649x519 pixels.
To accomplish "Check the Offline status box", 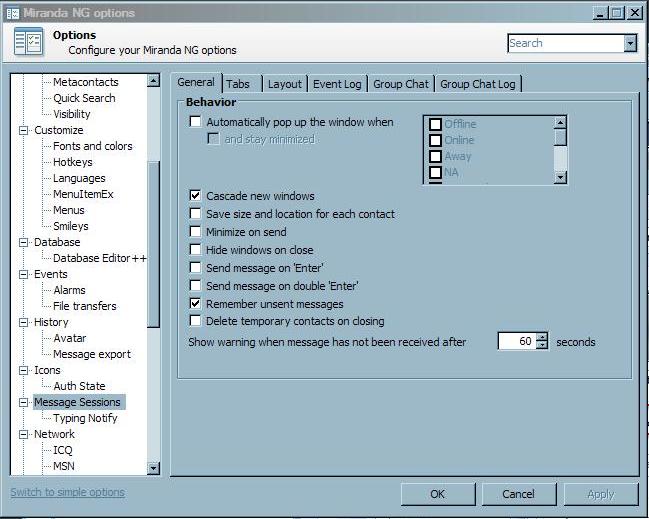I will [435, 124].
